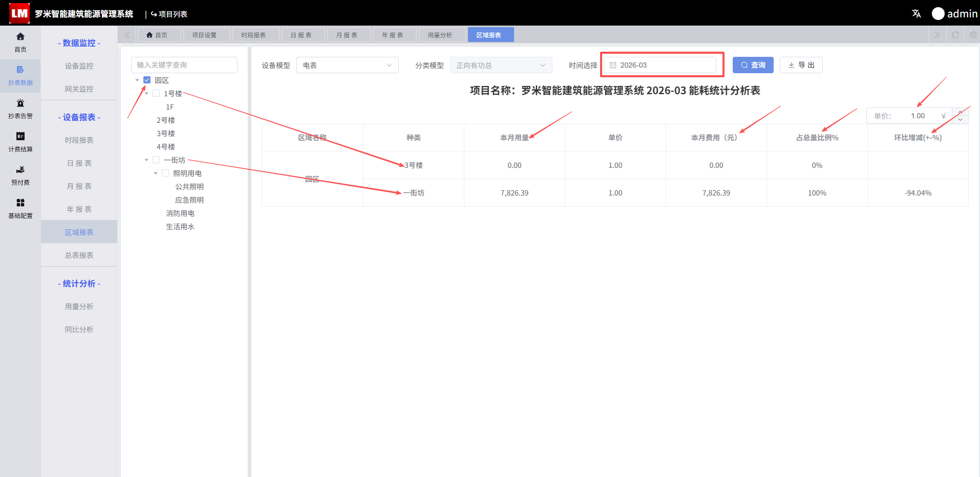980x477 pixels.
Task: Select 1F tree node
Action: pyautogui.click(x=170, y=106)
